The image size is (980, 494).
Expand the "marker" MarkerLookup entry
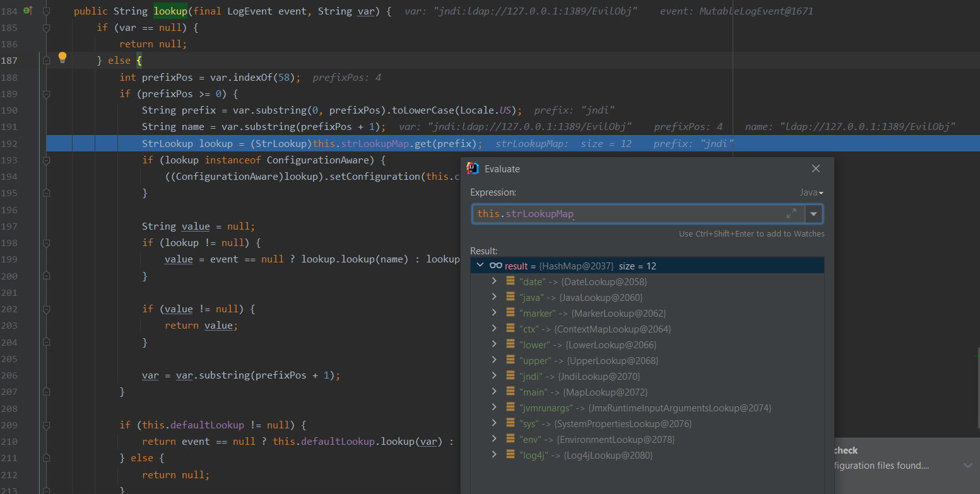click(494, 313)
